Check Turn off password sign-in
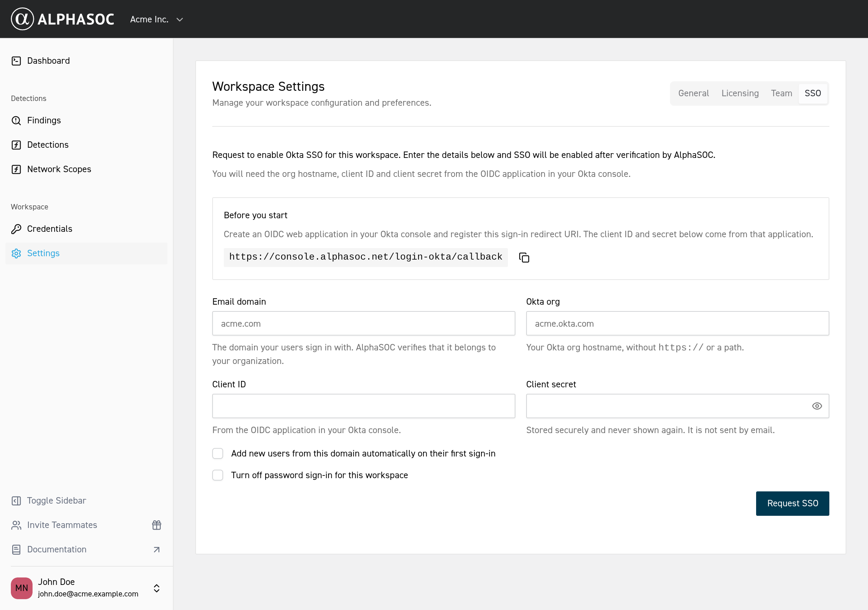The width and height of the screenshot is (868, 610). pos(218,475)
